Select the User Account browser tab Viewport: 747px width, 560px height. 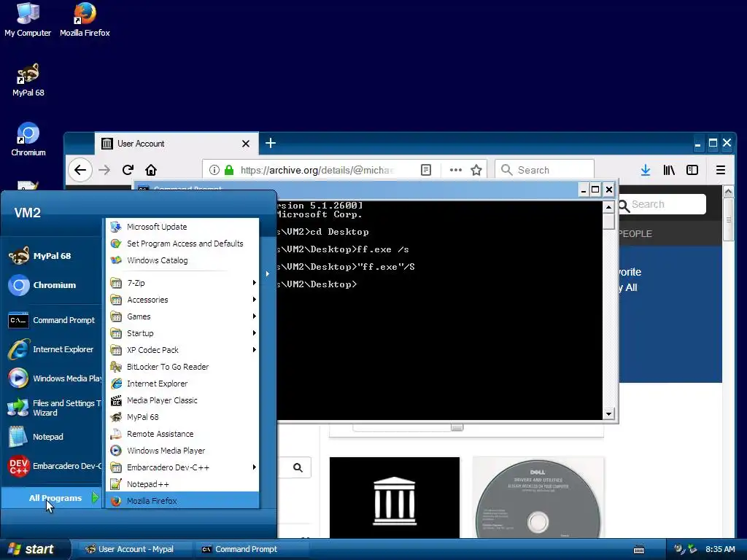pos(177,144)
